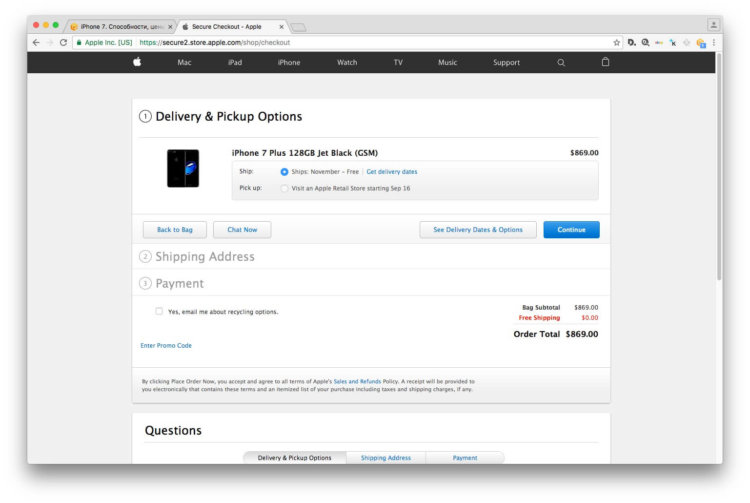Screen dimensions: 750x503
Task: Expand the Shipping Address section
Action: (205, 257)
